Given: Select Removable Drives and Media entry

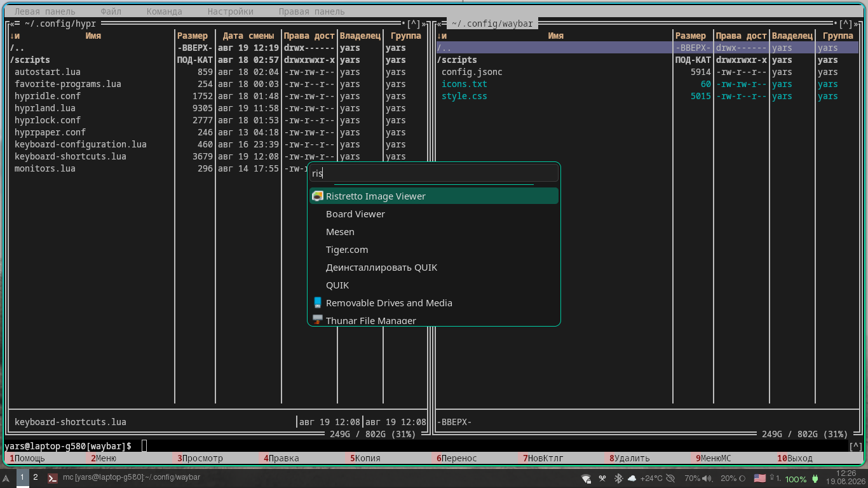Looking at the screenshot, I should 434,303.
